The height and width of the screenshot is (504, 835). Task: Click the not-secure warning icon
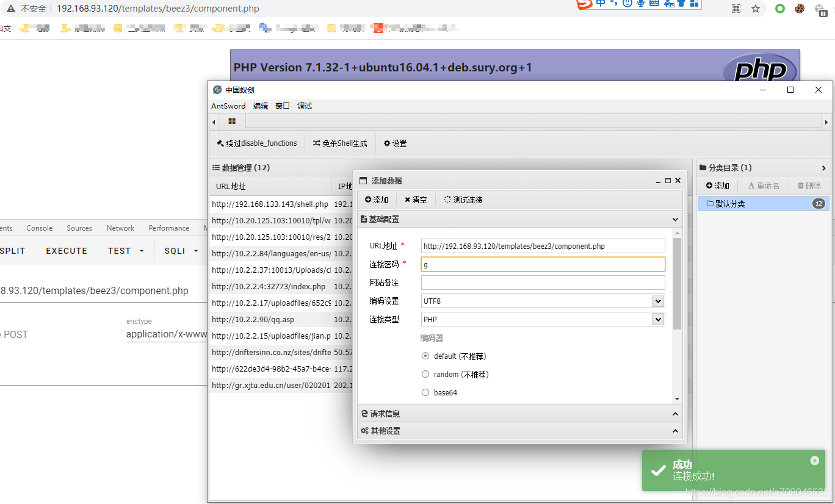11,9
